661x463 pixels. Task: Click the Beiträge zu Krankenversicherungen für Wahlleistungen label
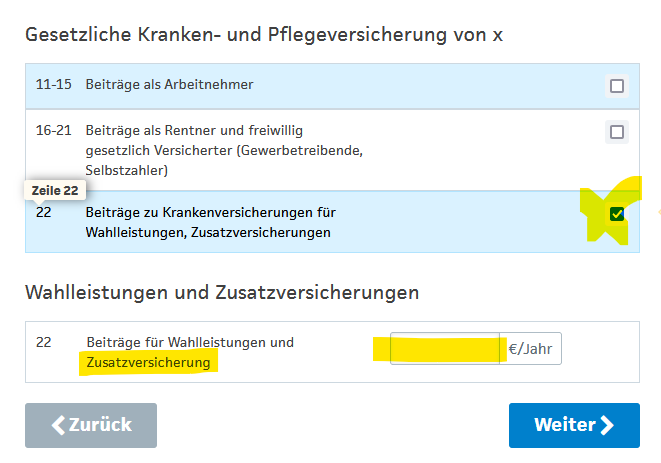[x=210, y=222]
